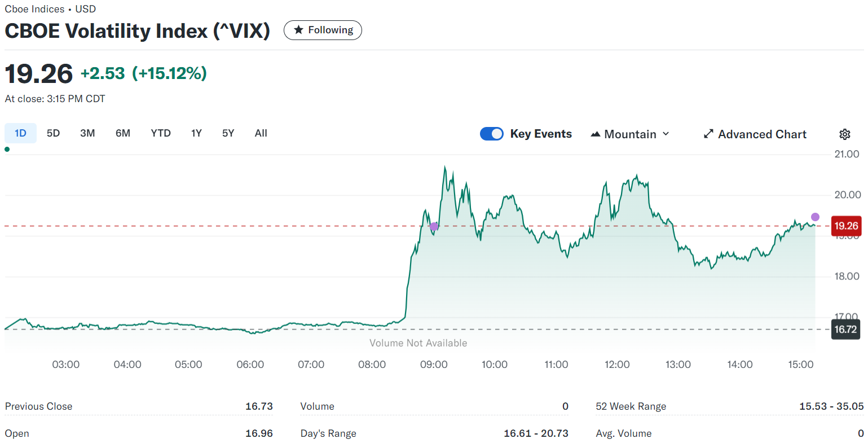Click the green dot at chart start
The height and width of the screenshot is (443, 868).
point(7,150)
